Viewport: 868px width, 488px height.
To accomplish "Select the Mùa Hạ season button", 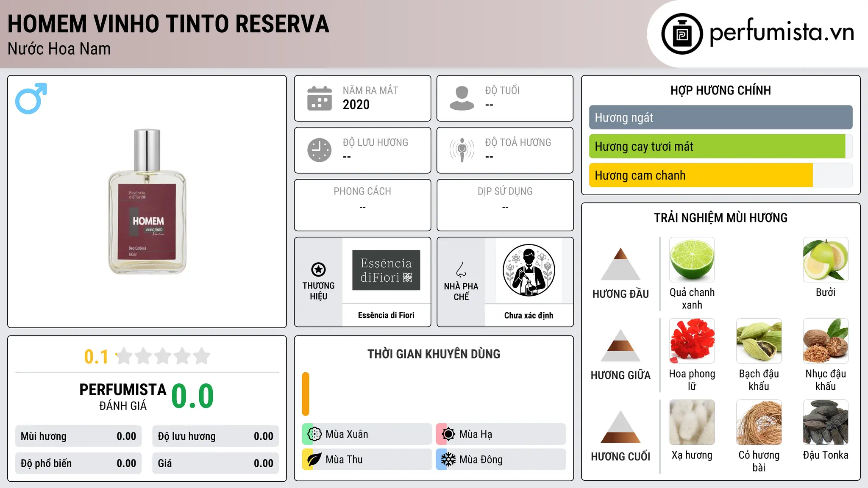I will (x=501, y=434).
